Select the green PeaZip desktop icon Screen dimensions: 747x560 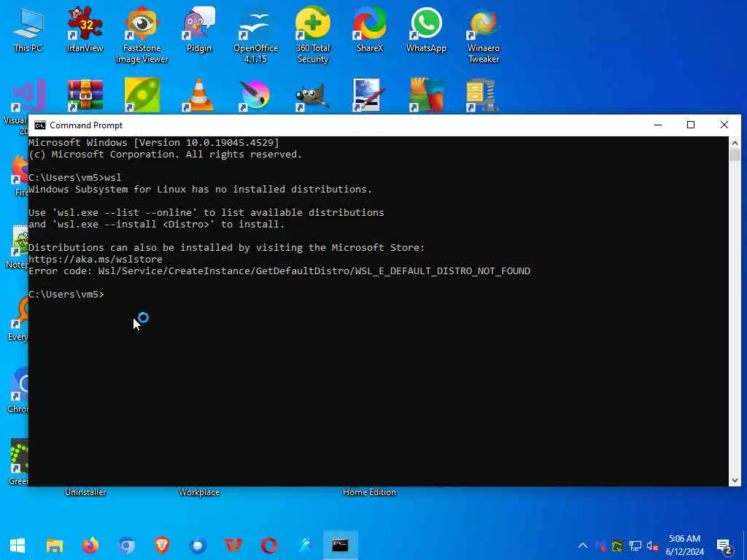tap(142, 96)
